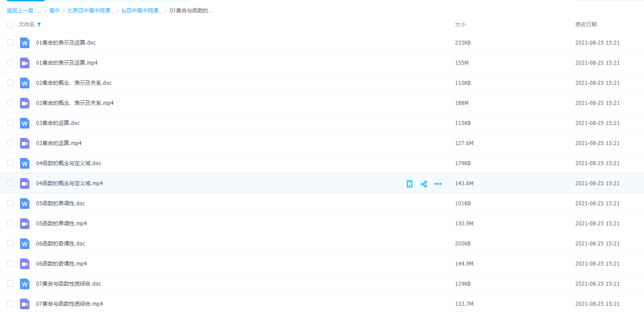Click Word icon of 01集合的表示及运算.doc

[25, 43]
